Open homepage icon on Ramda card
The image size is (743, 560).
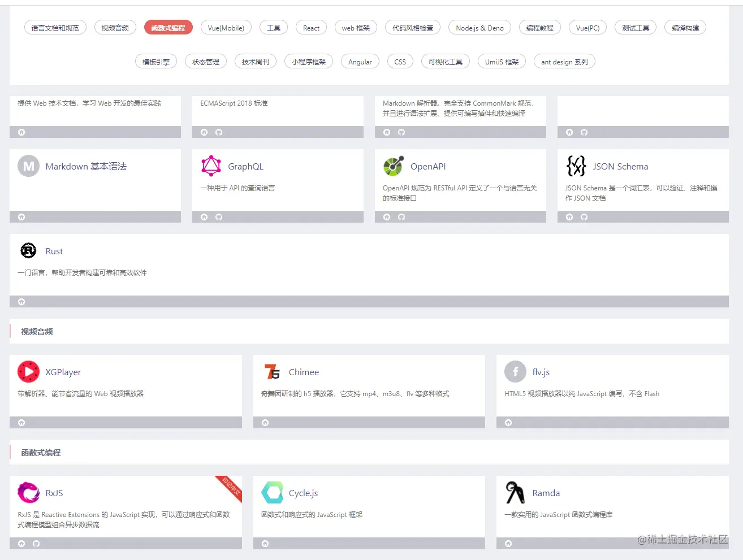(x=508, y=544)
